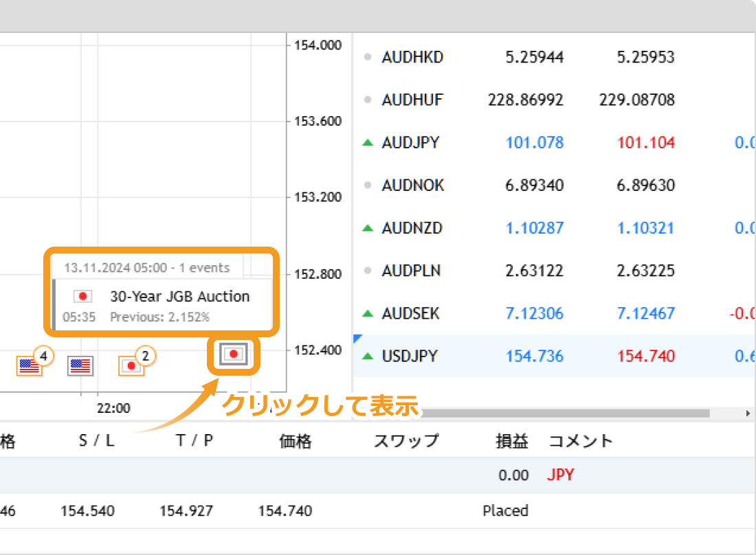Click the 13.11.2024 05:00 tooltip header
Image resolution: width=756 pixels, height=555 pixels.
coord(147,267)
